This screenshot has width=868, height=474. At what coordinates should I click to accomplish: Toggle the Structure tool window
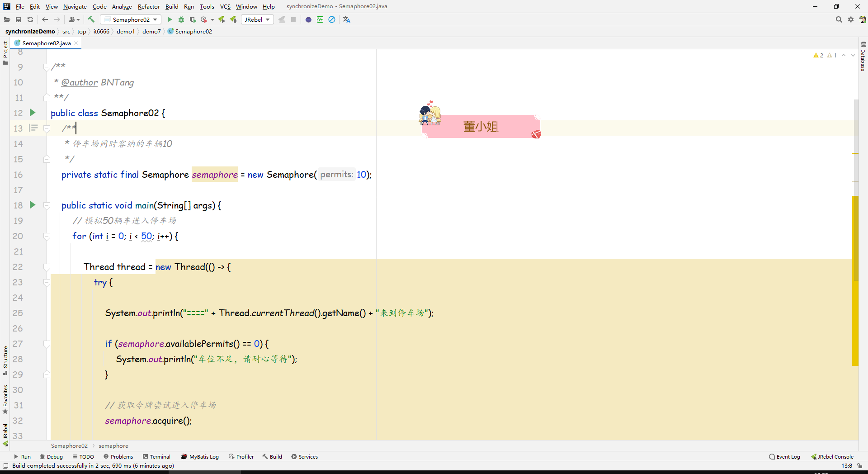click(x=5, y=360)
